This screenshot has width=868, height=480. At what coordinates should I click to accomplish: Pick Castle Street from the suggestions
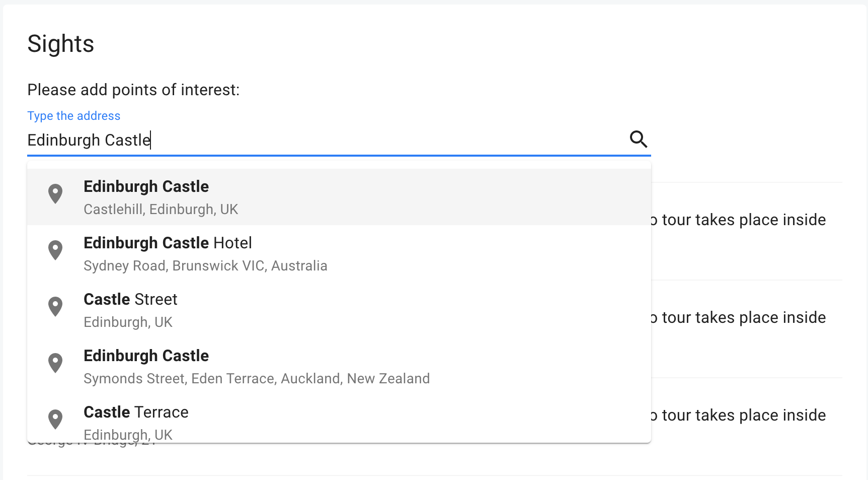point(130,300)
